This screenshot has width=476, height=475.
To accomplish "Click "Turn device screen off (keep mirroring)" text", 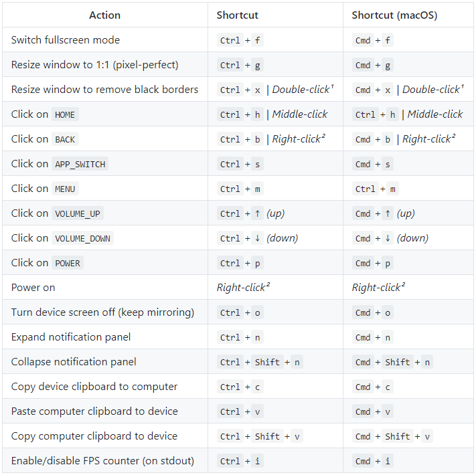I will pyautogui.click(x=101, y=312).
